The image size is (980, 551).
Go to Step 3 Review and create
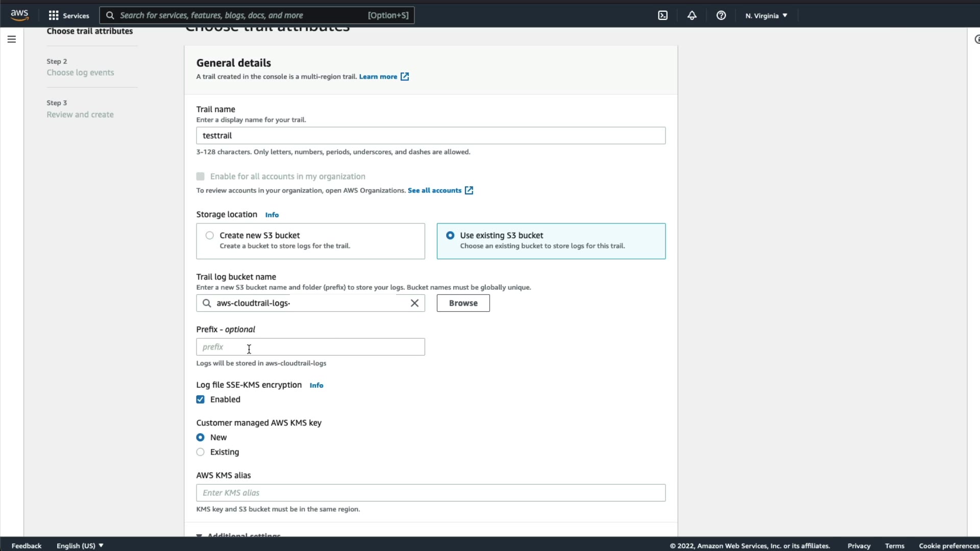[x=80, y=114]
